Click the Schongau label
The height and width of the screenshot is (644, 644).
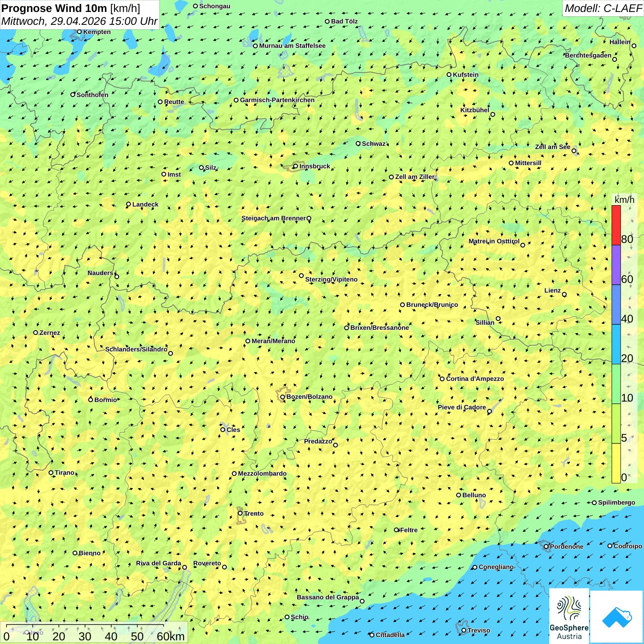[x=214, y=6]
